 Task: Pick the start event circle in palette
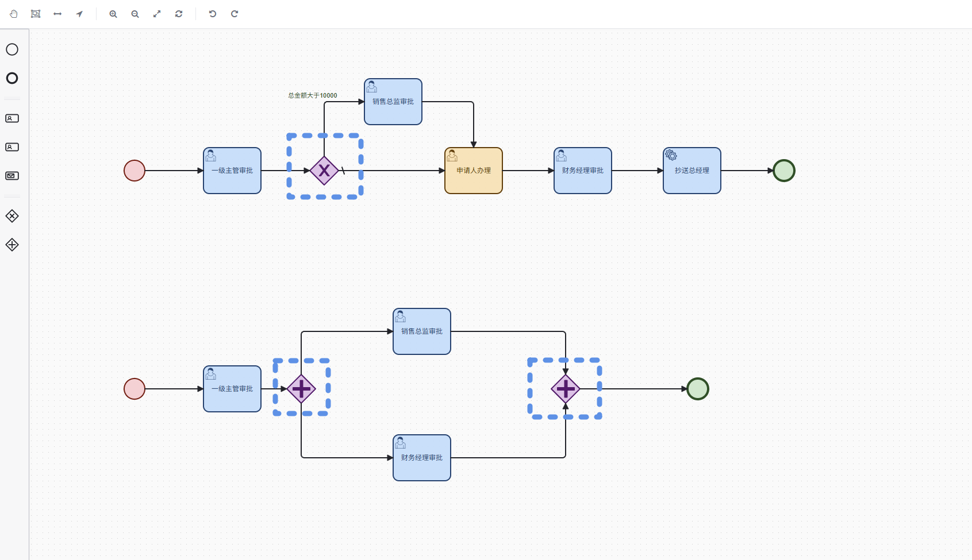[x=12, y=49]
